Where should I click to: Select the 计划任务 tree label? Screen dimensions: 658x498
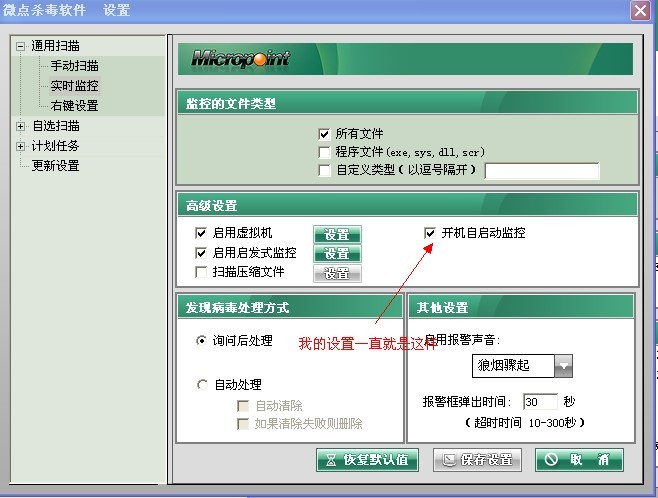tap(55, 146)
